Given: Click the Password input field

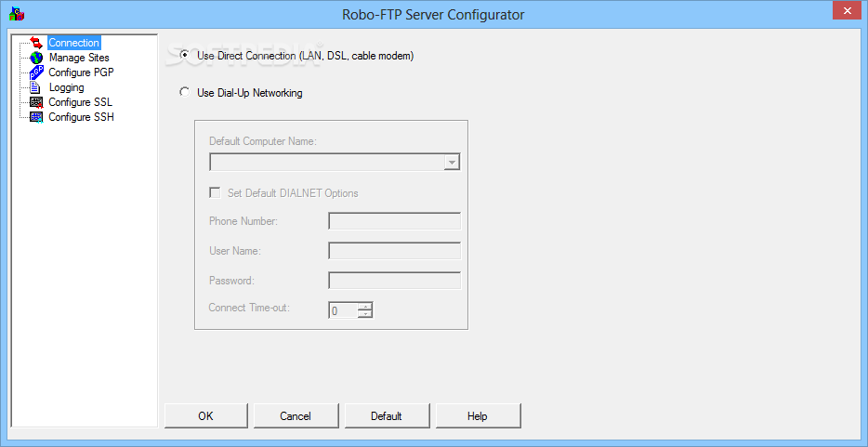Looking at the screenshot, I should point(395,281).
